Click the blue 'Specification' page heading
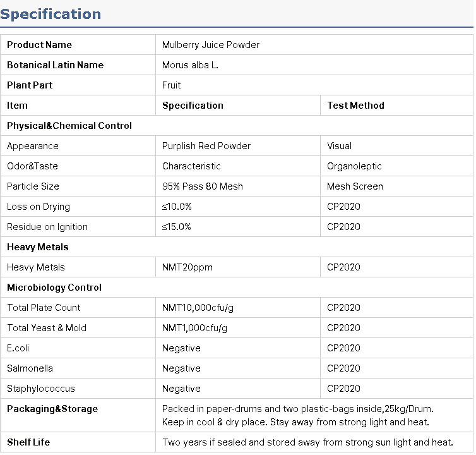This screenshot has width=476, height=455. tap(51, 15)
